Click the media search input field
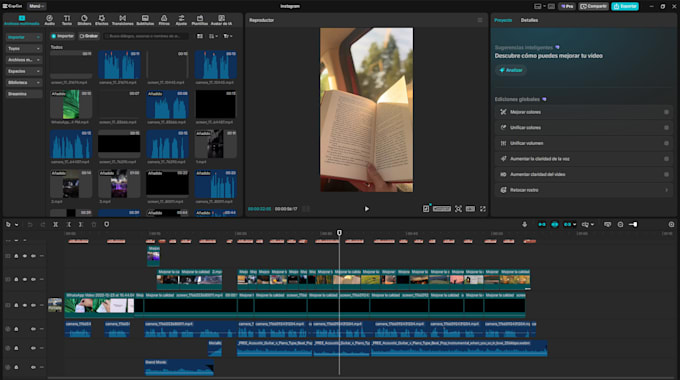 (x=147, y=36)
